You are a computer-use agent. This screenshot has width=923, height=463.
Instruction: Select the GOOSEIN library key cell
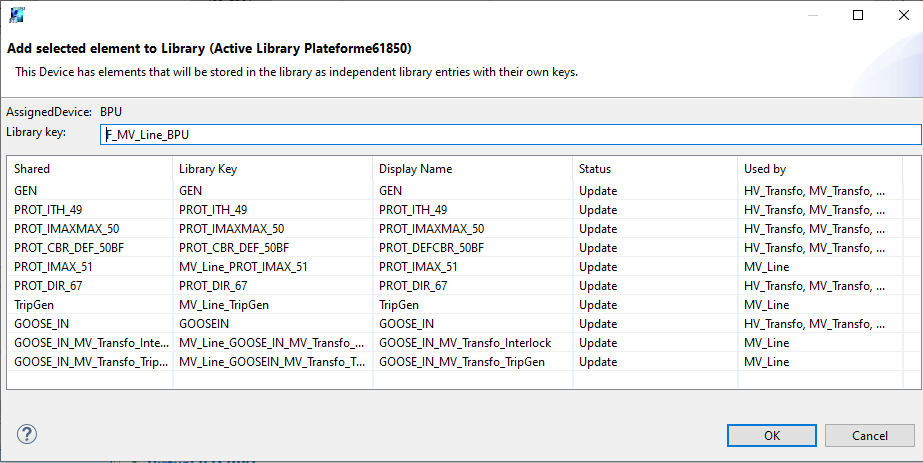coord(205,324)
